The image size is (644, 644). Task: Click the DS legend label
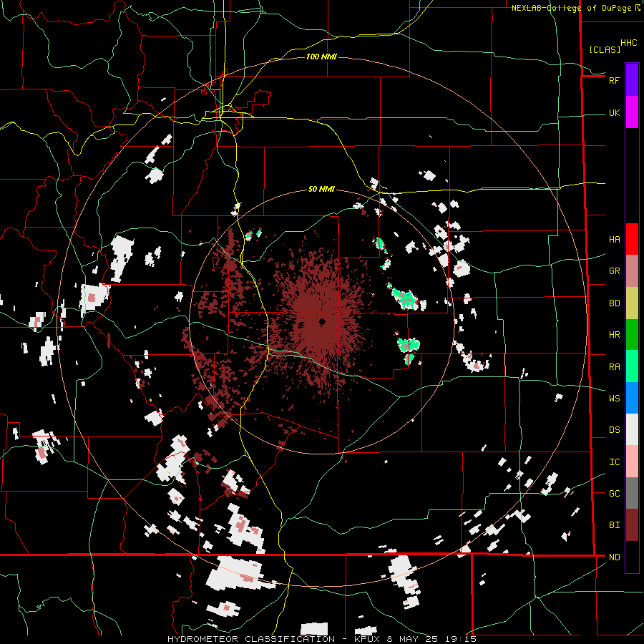[x=614, y=430]
